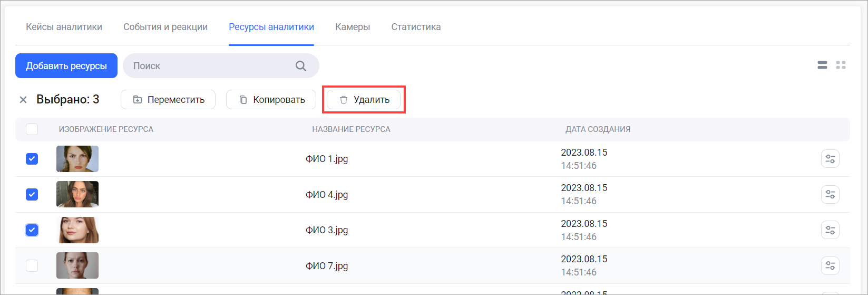Click the search magnifier icon
Screen dimensions: 868x295
(300, 66)
